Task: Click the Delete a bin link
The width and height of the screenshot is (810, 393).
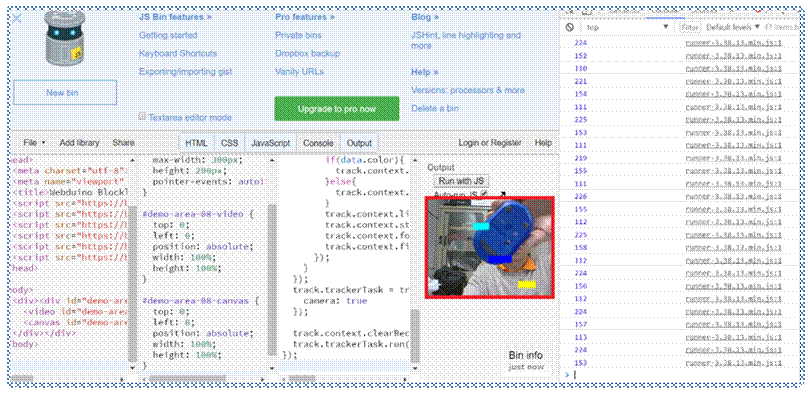Action: tap(434, 108)
